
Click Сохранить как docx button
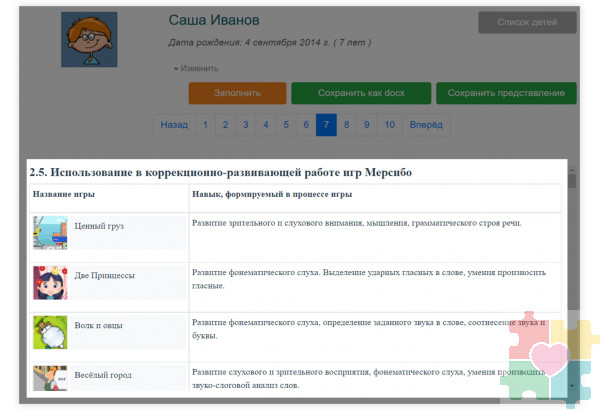tap(361, 93)
